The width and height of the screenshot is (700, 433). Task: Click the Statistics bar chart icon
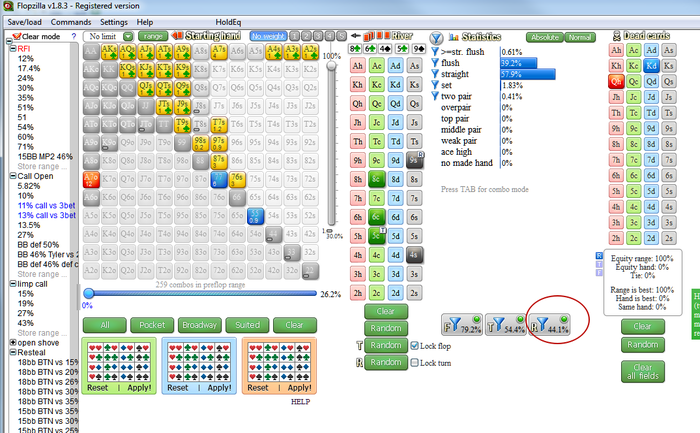454,37
